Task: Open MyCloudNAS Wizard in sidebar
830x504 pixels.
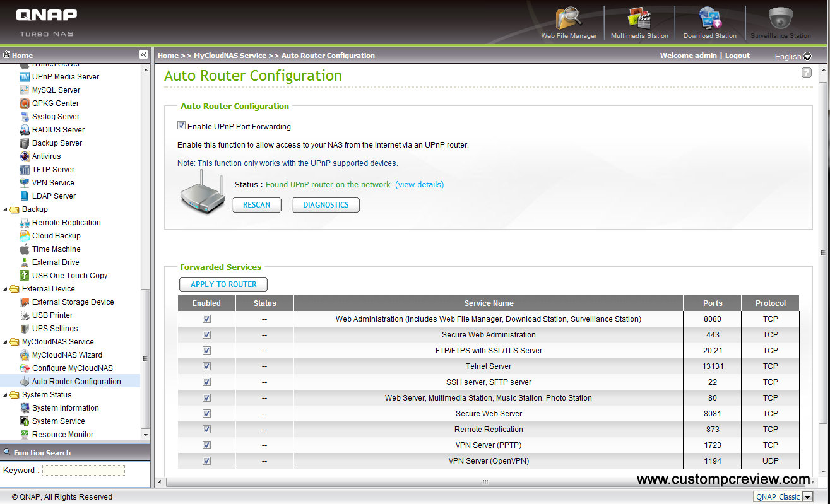Action: click(67, 355)
